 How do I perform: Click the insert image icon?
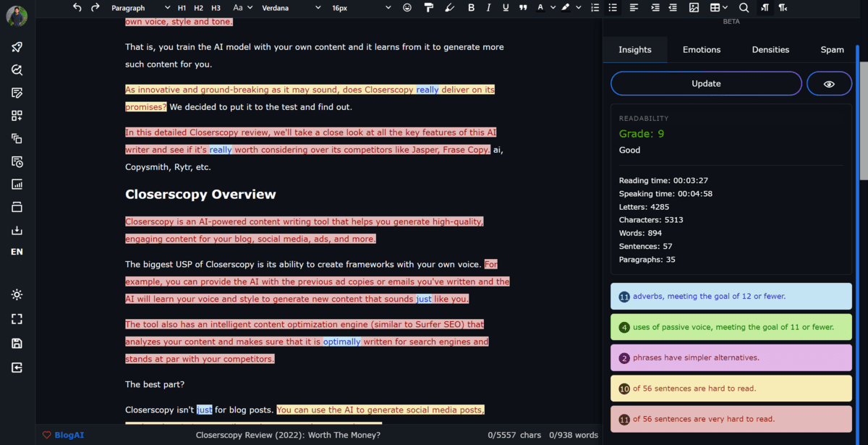point(694,8)
